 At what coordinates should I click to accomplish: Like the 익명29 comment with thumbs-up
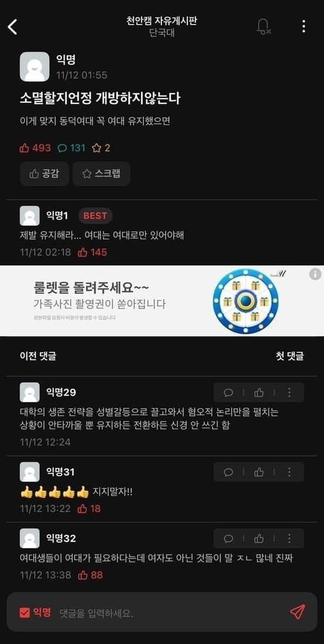click(x=259, y=392)
